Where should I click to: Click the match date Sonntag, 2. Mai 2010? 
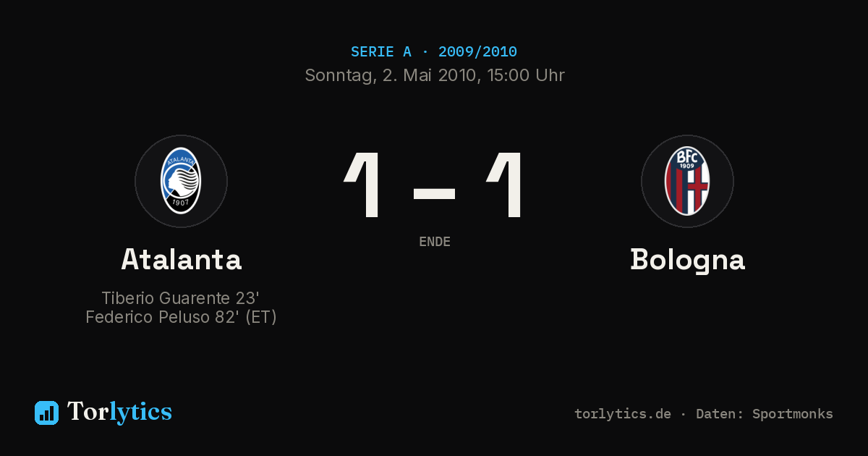389,75
